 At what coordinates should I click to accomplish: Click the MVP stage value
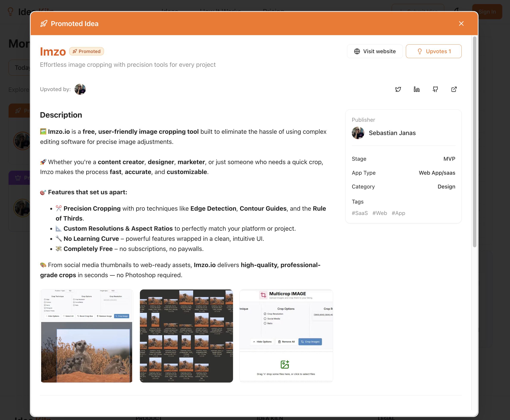[449, 159]
